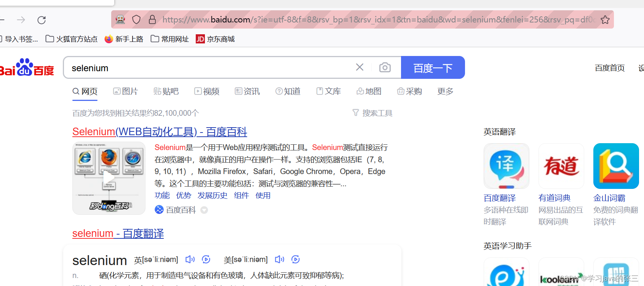Viewport: 644px width, 286px height.
Task: Play the Selenium video thumbnail
Action: point(109,178)
